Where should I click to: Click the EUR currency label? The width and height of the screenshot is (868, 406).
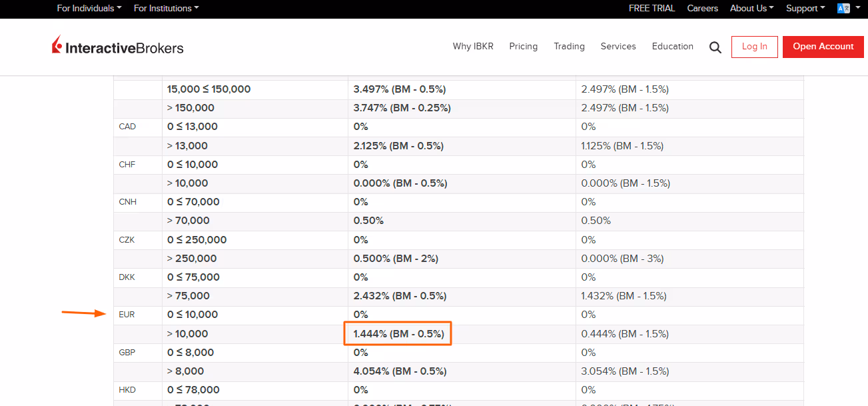pyautogui.click(x=127, y=315)
